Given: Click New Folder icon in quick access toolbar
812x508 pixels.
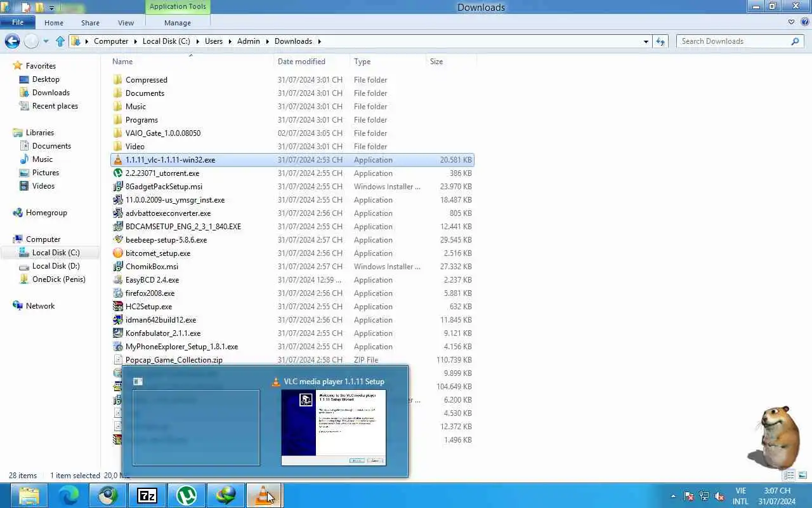Looking at the screenshot, I should pyautogui.click(x=39, y=8).
